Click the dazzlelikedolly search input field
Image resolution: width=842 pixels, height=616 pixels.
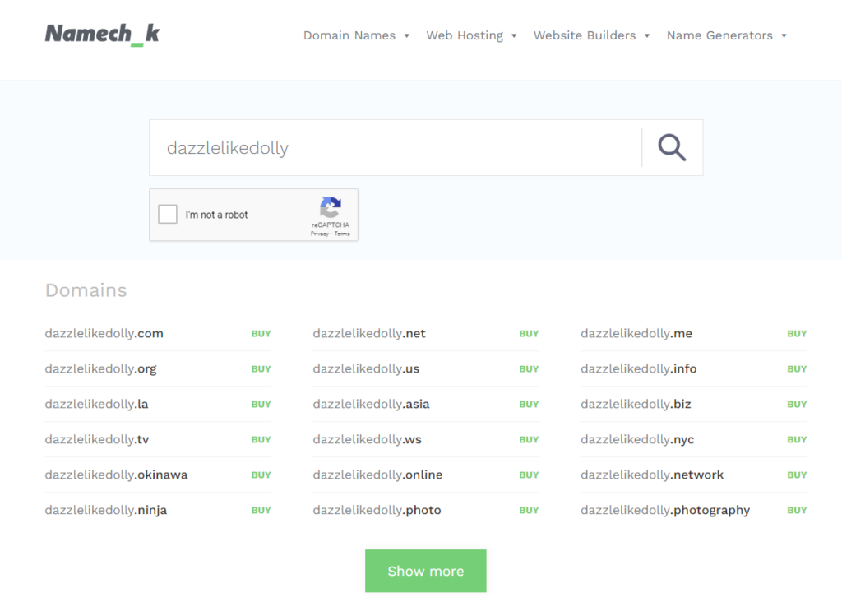396,148
